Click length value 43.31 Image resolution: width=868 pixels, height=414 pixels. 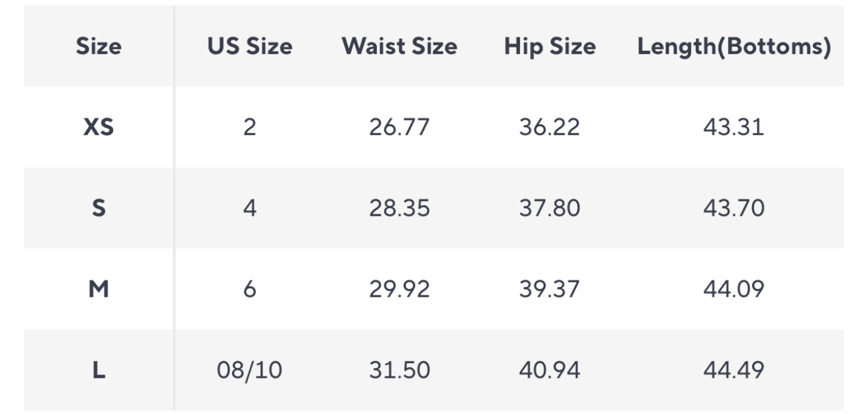pyautogui.click(x=734, y=127)
